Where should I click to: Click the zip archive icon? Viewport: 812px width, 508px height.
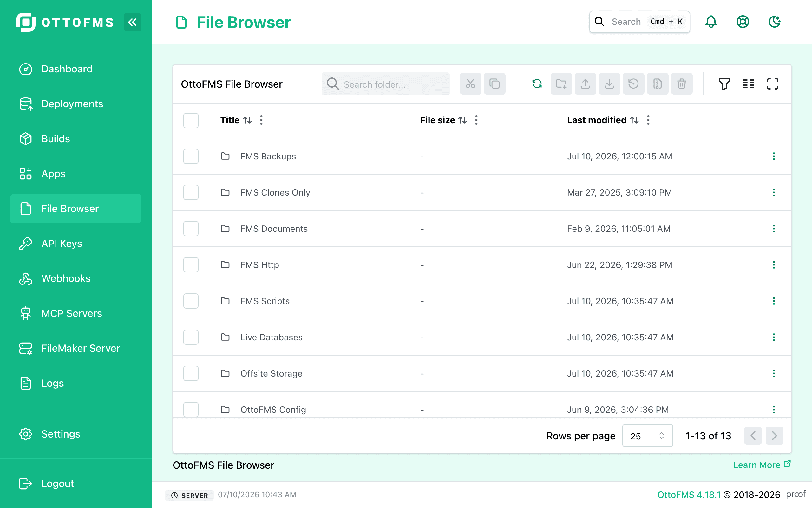pos(658,84)
